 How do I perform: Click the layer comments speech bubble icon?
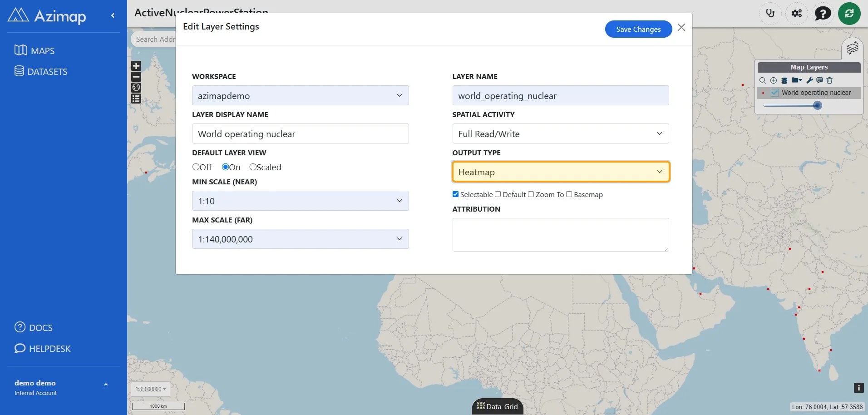[819, 80]
